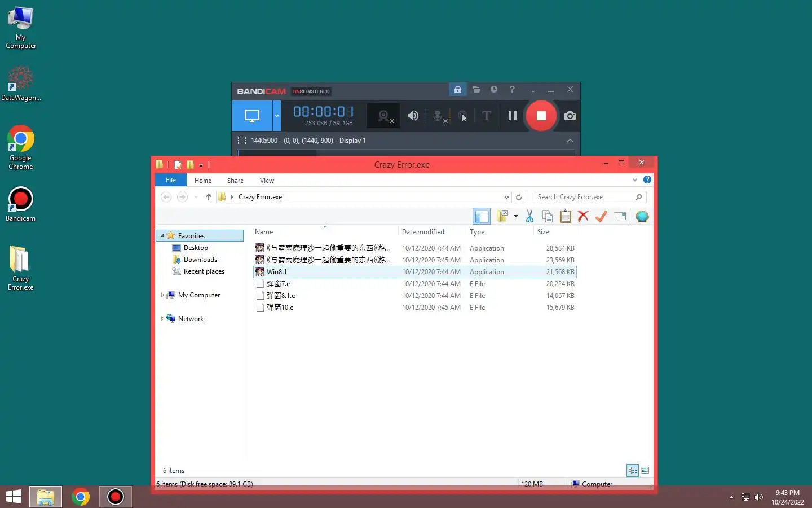Open Explorer help icon

(x=647, y=180)
